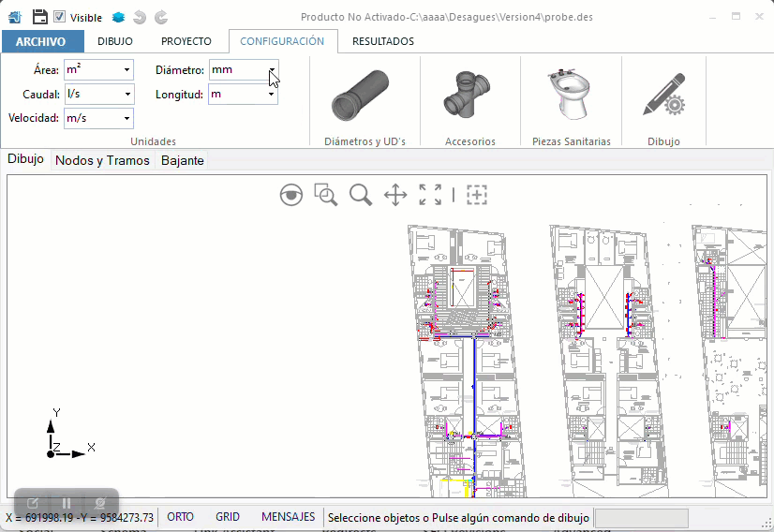The width and height of the screenshot is (774, 532).
Task: Open the Accesorios fitting icon
Action: click(x=467, y=95)
